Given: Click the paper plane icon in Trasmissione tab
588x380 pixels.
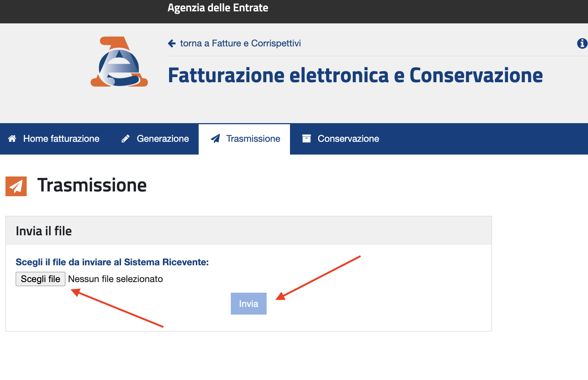Looking at the screenshot, I should click(215, 138).
